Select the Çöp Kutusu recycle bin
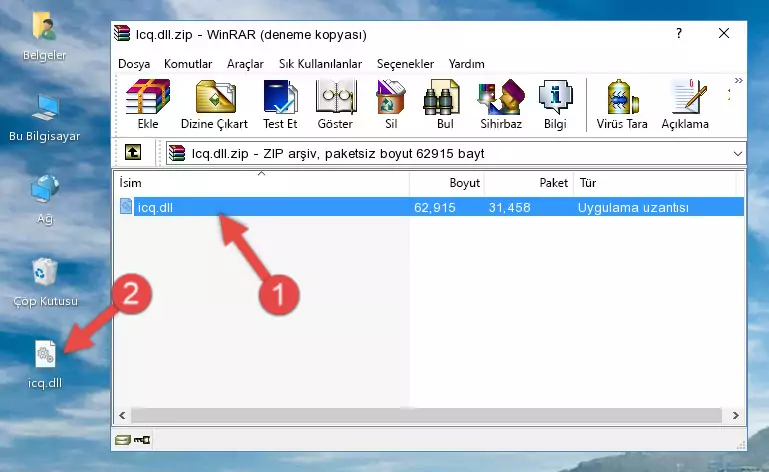The image size is (769, 472). [45, 283]
